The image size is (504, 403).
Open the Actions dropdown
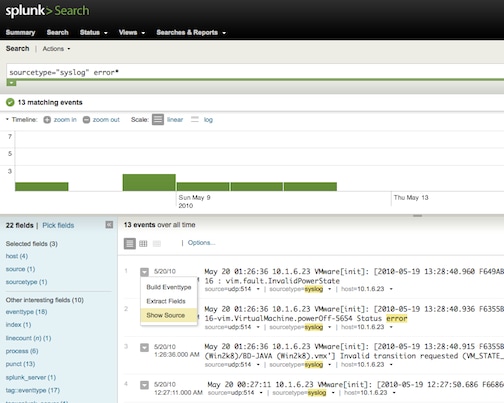(x=56, y=49)
